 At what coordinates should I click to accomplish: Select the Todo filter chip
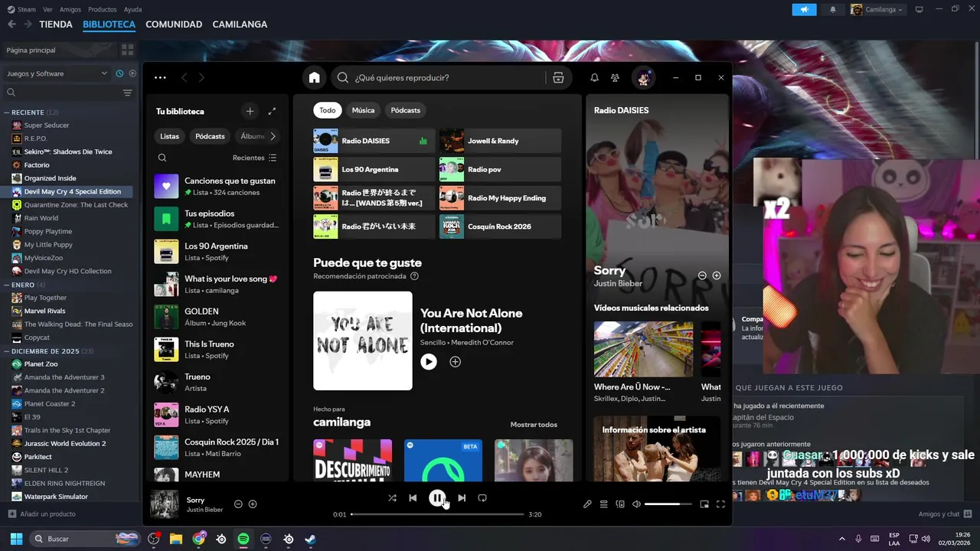tap(328, 110)
